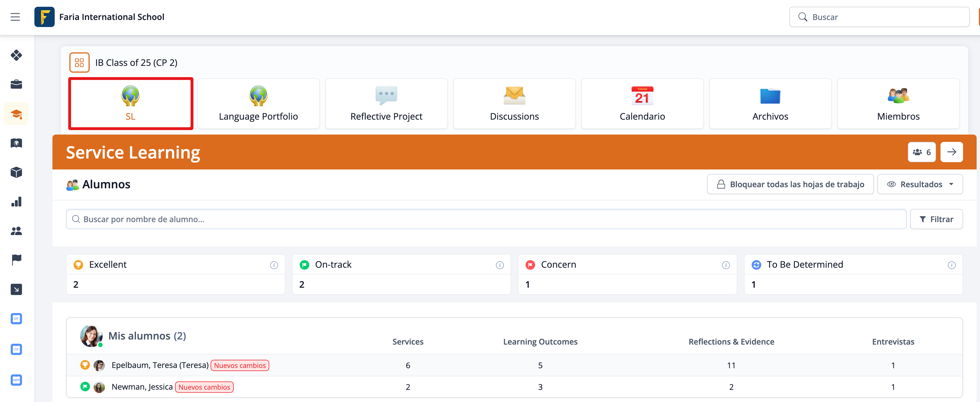Image resolution: width=980 pixels, height=402 pixels.
Task: Show info for the Concern status
Action: coord(725,265)
